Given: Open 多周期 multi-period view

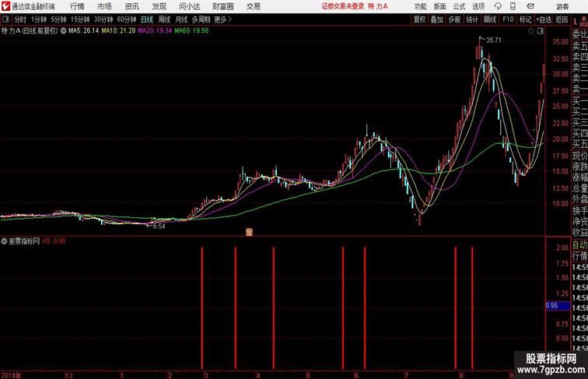Looking at the screenshot, I should [x=201, y=19].
